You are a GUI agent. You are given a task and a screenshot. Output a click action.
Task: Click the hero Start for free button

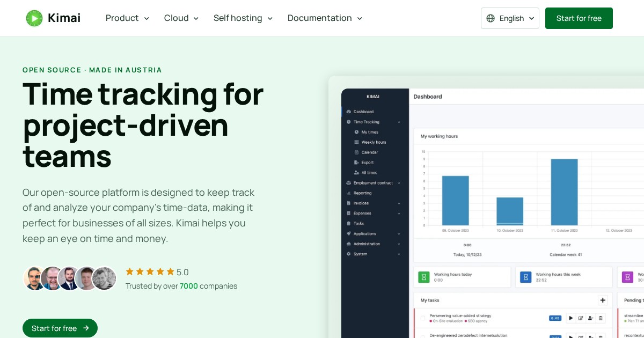tap(60, 328)
